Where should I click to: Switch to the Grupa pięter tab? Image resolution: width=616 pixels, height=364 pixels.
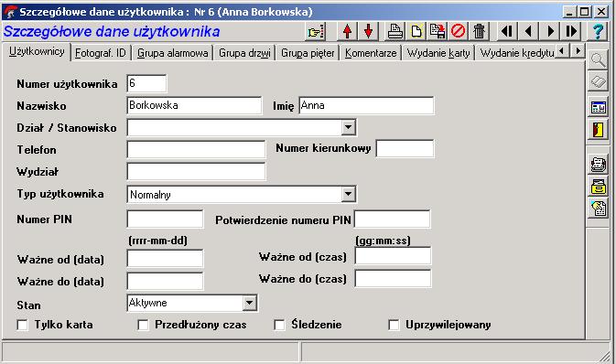point(308,53)
